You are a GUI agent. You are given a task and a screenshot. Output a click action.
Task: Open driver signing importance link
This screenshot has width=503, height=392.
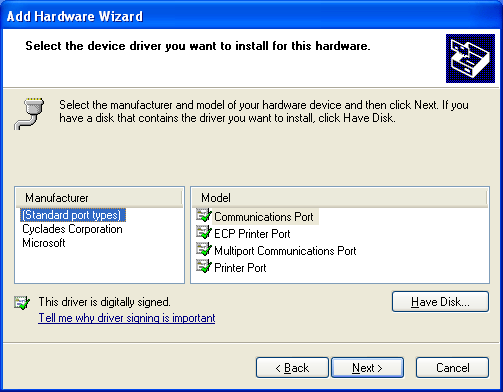(x=127, y=318)
